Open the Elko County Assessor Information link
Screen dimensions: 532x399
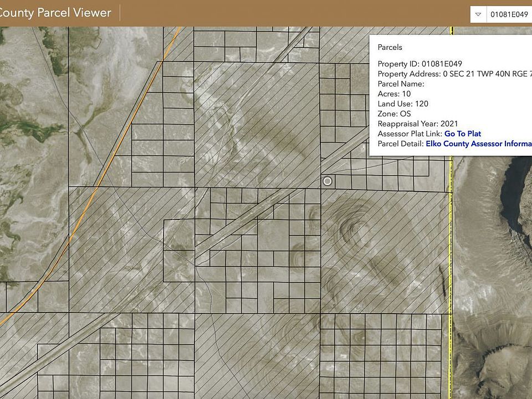tap(479, 144)
